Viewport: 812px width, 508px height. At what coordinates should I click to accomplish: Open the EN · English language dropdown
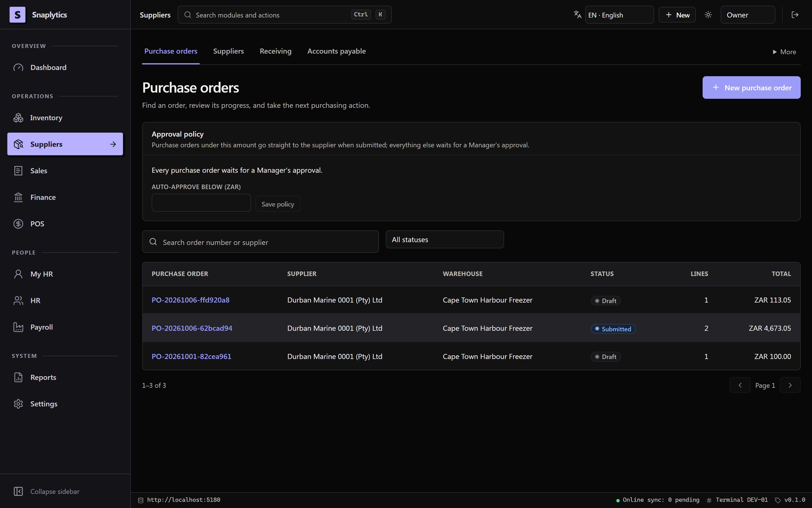coord(619,15)
